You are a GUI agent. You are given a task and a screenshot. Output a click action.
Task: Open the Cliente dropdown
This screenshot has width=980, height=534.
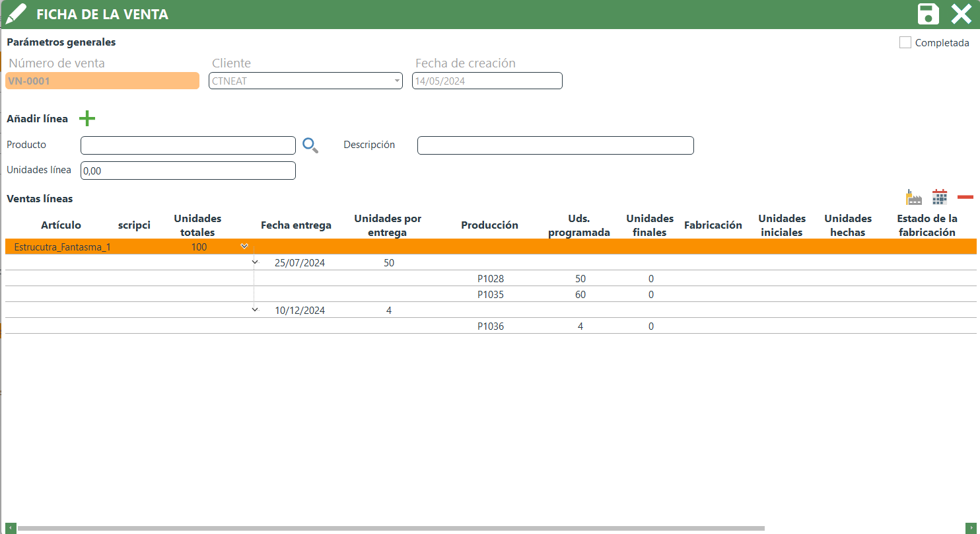click(x=397, y=81)
